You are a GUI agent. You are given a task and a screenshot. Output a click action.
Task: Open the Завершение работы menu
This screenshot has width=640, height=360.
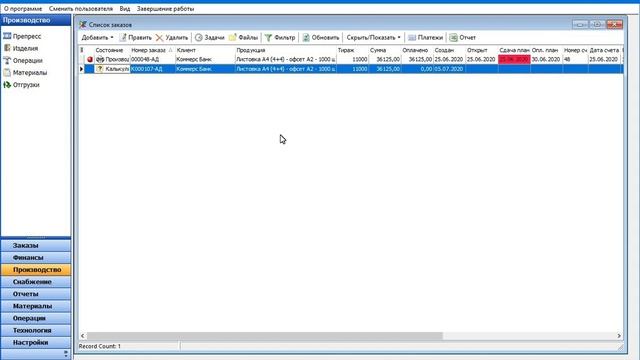(165, 9)
